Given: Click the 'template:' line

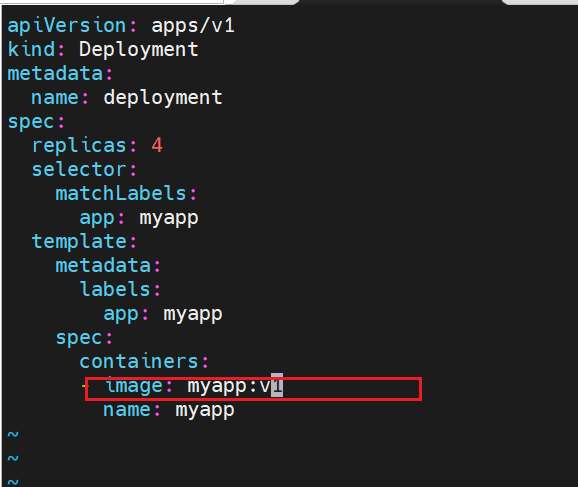Looking at the screenshot, I should (x=84, y=241).
